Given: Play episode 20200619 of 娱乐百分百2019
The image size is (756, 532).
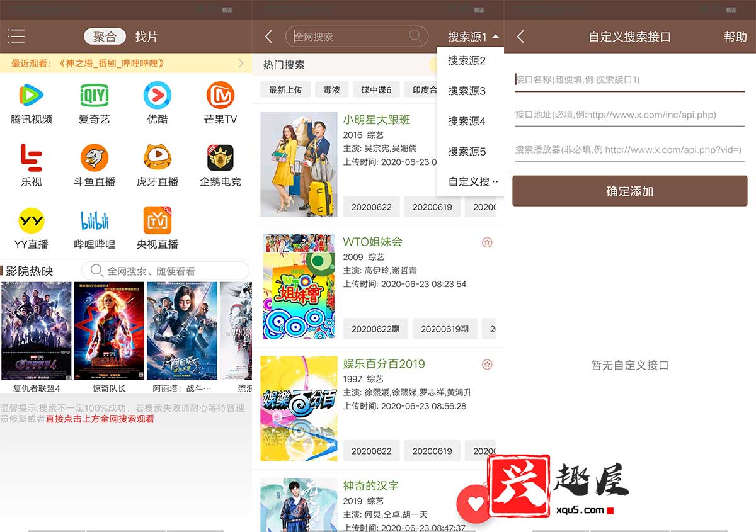Looking at the screenshot, I should (x=432, y=451).
